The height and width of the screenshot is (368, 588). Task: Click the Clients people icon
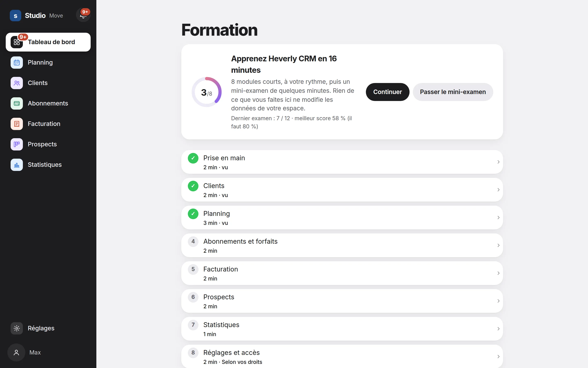tap(17, 83)
